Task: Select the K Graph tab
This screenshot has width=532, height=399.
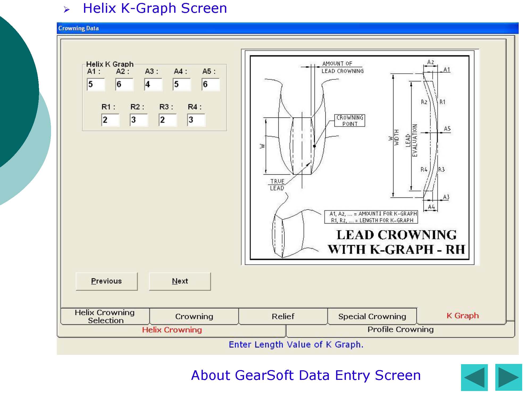Action: (462, 316)
